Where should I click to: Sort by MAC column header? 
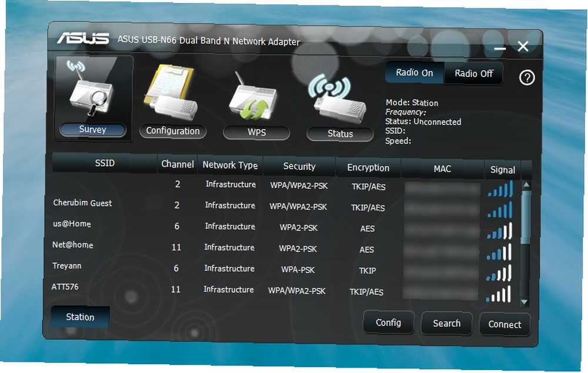442,169
